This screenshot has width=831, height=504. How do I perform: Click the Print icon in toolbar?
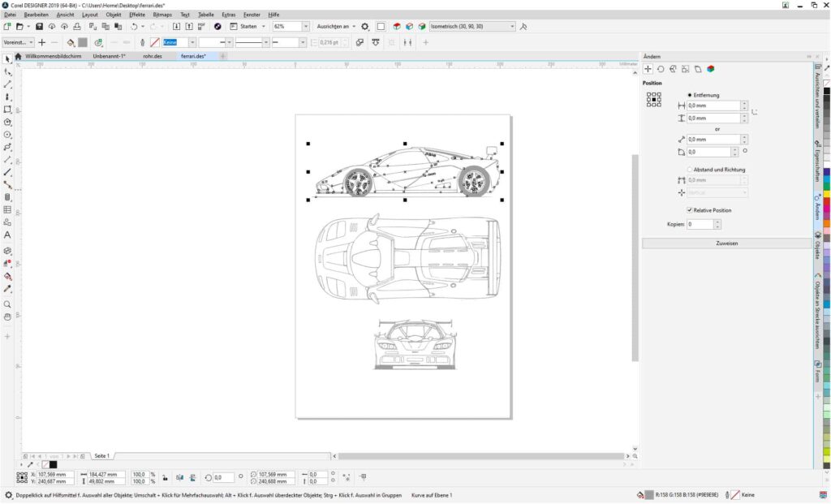point(77,26)
